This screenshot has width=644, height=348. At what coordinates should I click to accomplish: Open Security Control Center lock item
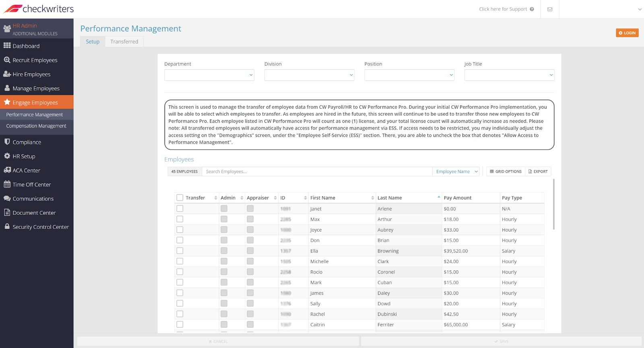40,227
